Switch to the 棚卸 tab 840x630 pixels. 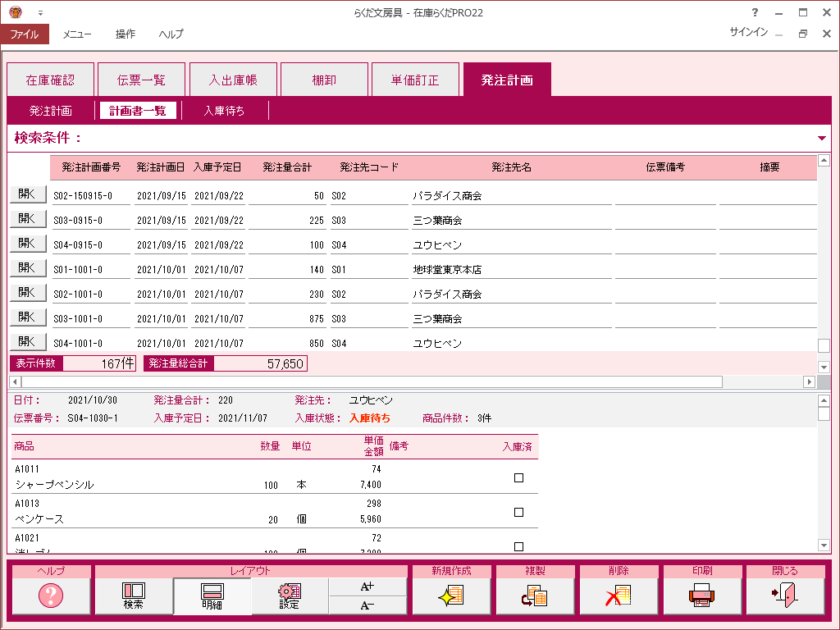(324, 80)
